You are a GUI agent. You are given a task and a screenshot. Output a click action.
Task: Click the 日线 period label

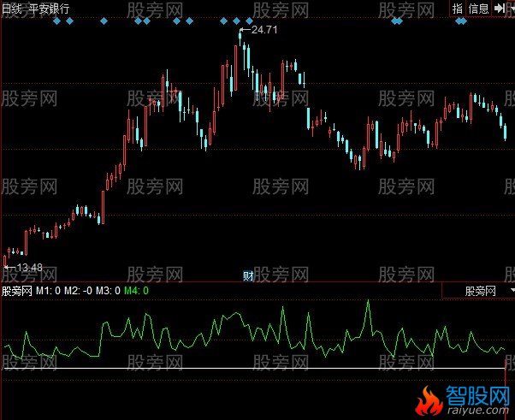[11, 9]
